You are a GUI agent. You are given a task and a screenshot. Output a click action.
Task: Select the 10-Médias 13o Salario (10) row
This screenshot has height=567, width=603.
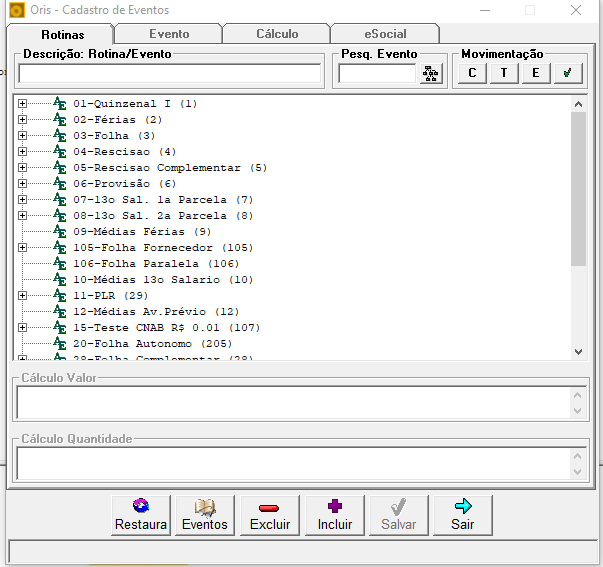tap(163, 280)
